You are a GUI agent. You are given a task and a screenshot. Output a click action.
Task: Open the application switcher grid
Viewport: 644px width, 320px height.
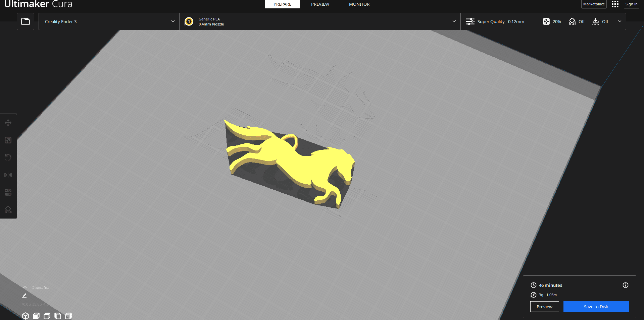(615, 4)
